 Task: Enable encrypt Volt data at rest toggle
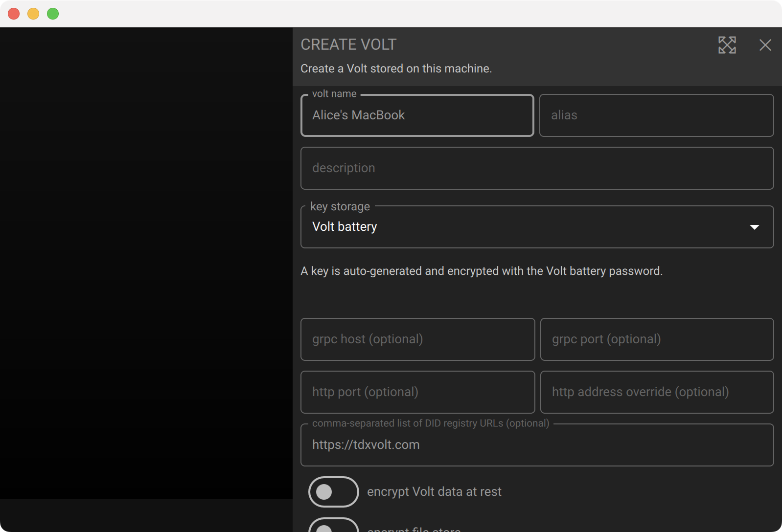pyautogui.click(x=334, y=492)
